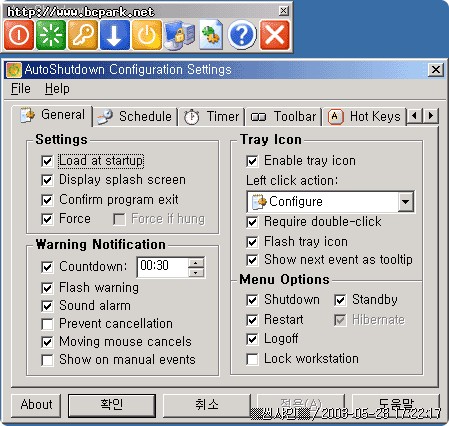
Task: Toggle Moving mouse cancels checkbox
Action: tap(47, 342)
